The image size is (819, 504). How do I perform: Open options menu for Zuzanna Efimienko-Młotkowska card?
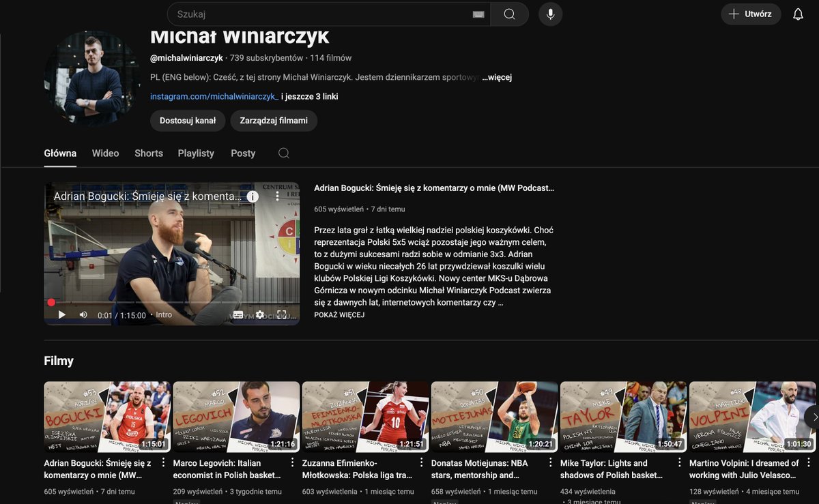click(421, 462)
